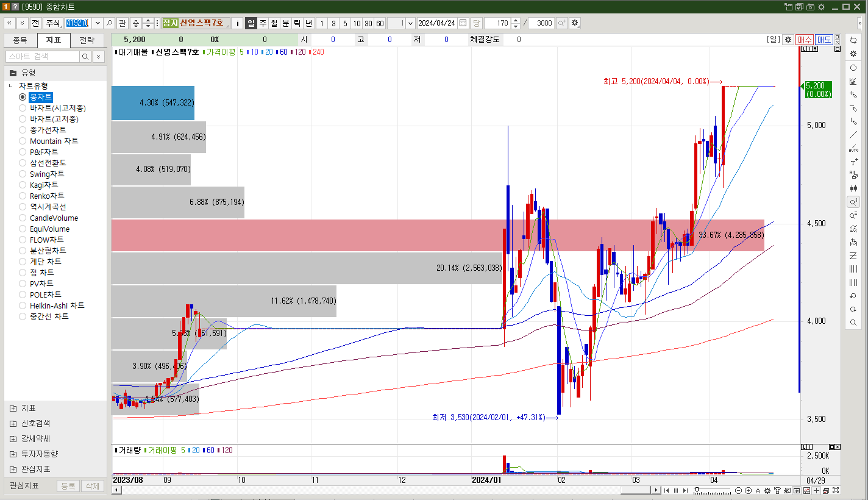Screen dimensions: 868x500
Task: Select the Kagi차트 radio option
Action: coord(23,185)
